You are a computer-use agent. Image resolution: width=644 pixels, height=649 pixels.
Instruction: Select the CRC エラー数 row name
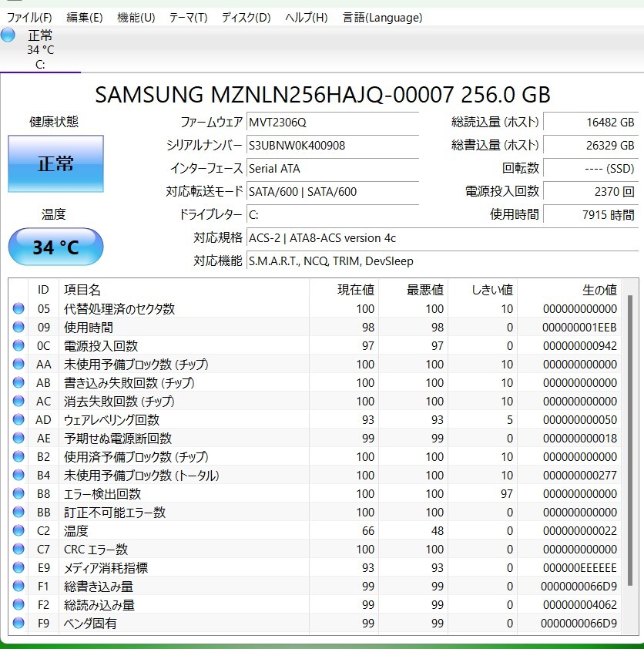[x=96, y=550]
